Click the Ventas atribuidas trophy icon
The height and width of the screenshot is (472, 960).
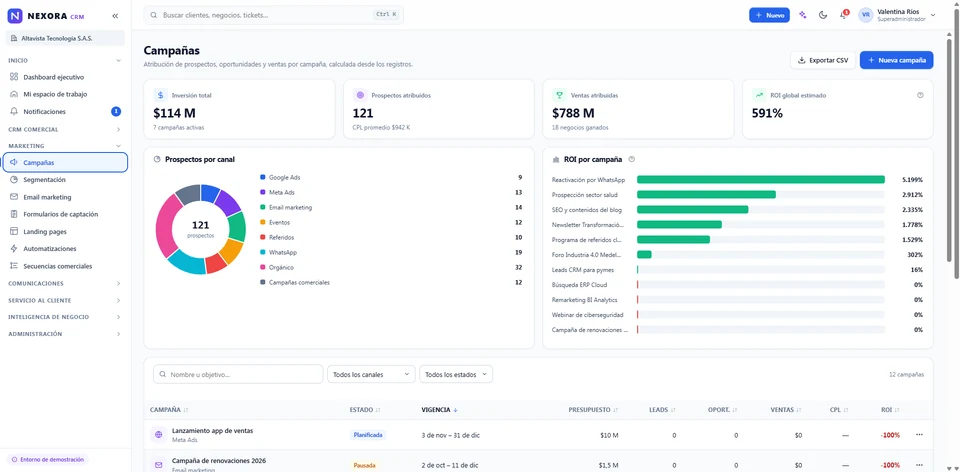(559, 95)
